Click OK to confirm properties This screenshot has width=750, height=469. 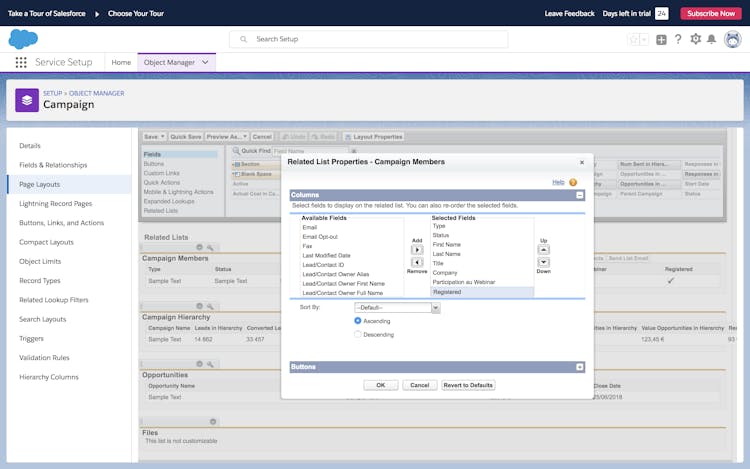coord(380,385)
